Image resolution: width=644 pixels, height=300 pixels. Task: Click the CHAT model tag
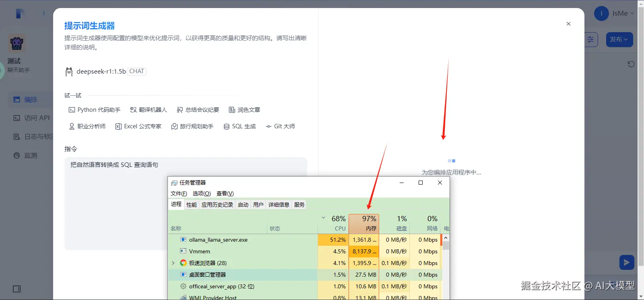[137, 71]
